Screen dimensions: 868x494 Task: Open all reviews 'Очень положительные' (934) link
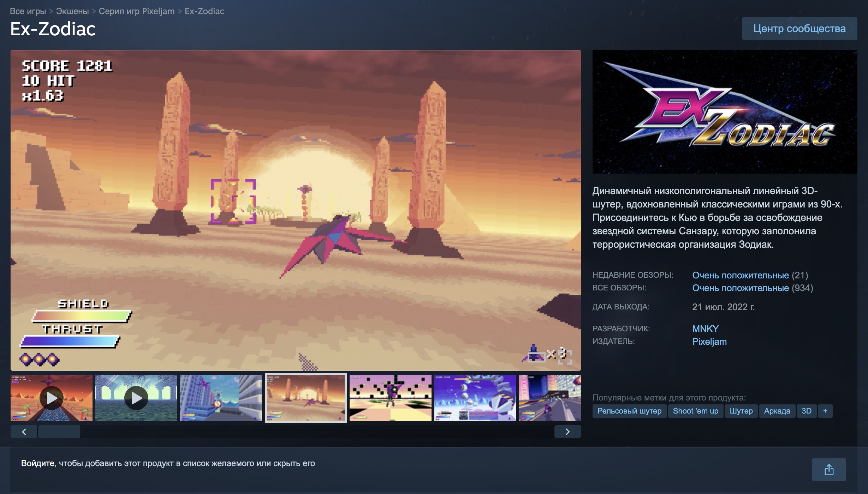pos(741,288)
